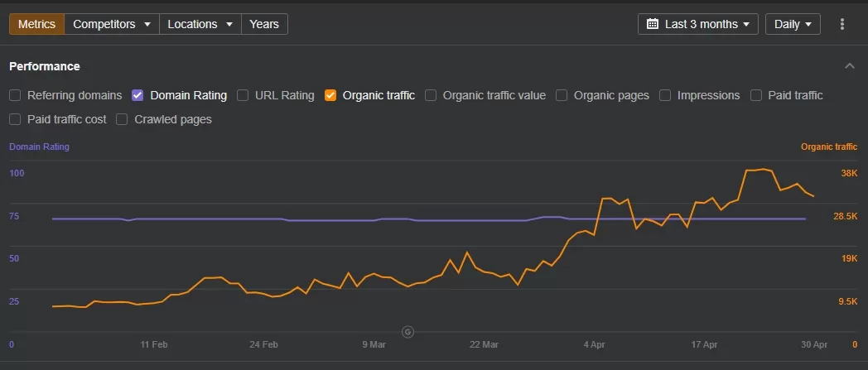Open the three-dot more options menu
The image size is (868, 370).
pos(842,24)
